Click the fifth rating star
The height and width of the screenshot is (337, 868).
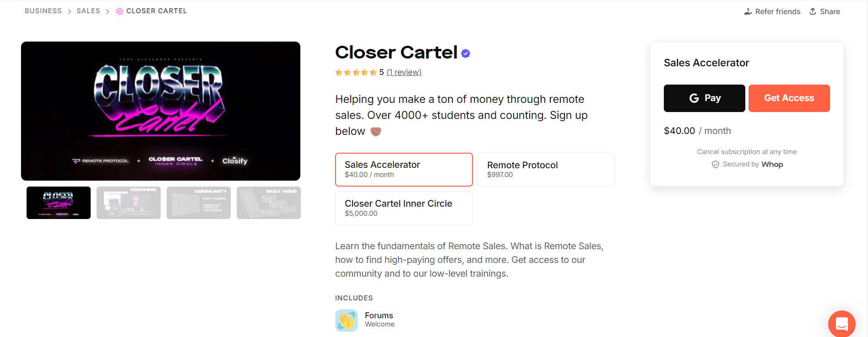[x=373, y=72]
